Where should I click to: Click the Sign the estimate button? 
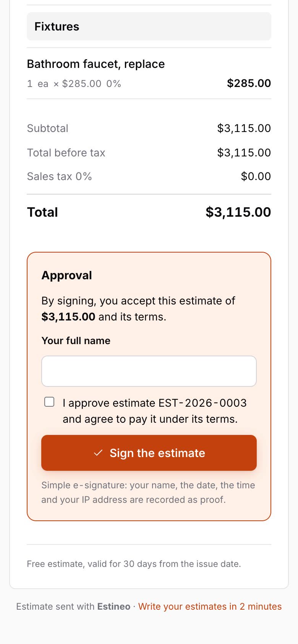click(x=149, y=453)
